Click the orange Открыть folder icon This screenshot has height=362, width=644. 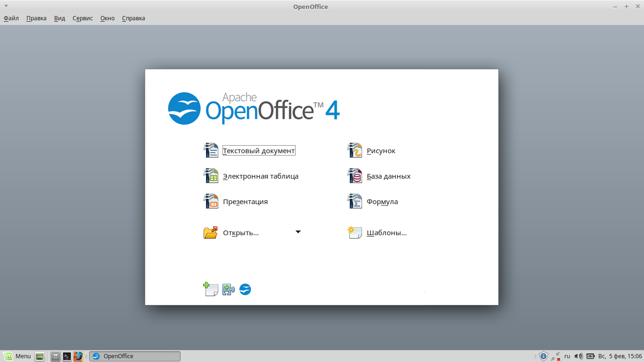click(x=211, y=231)
